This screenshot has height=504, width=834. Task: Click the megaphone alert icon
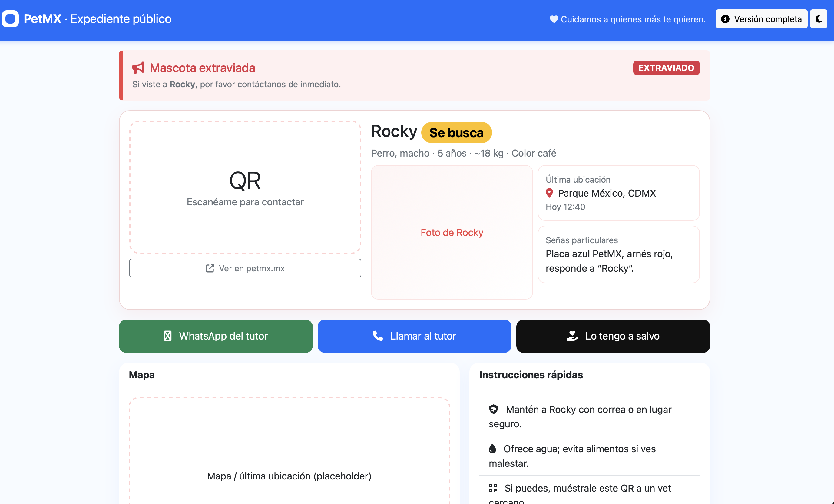click(138, 68)
